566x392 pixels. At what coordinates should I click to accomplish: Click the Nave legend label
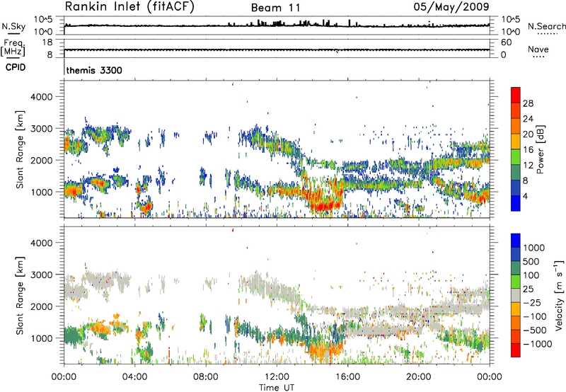pos(538,49)
